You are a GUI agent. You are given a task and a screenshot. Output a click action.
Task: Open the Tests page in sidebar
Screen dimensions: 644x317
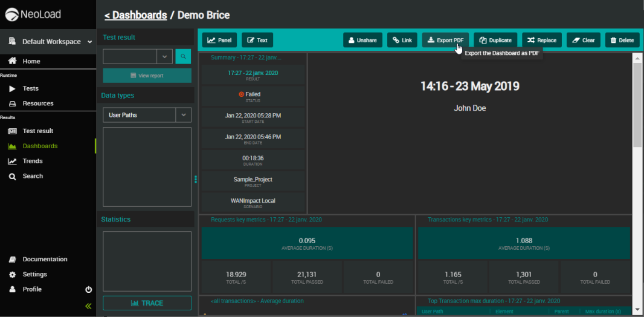(x=31, y=88)
